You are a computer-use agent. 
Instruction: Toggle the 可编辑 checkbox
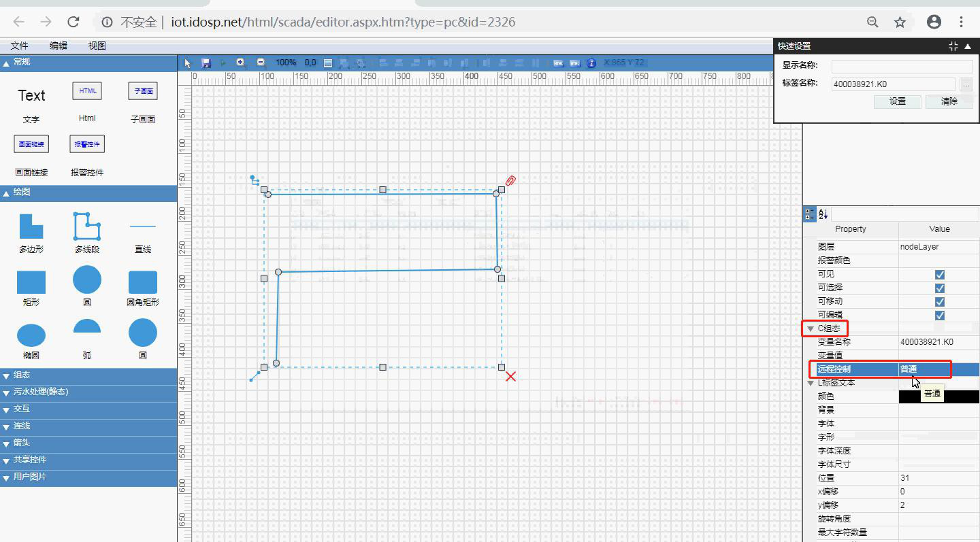click(x=940, y=315)
